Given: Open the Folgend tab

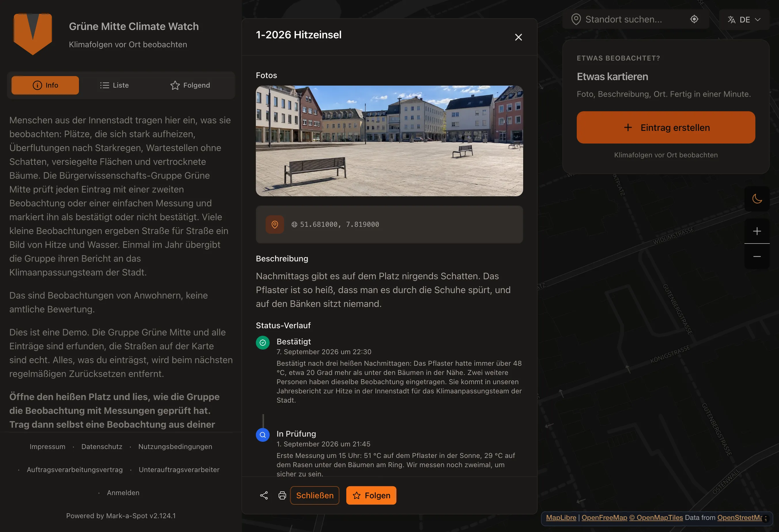Looking at the screenshot, I should 190,85.
